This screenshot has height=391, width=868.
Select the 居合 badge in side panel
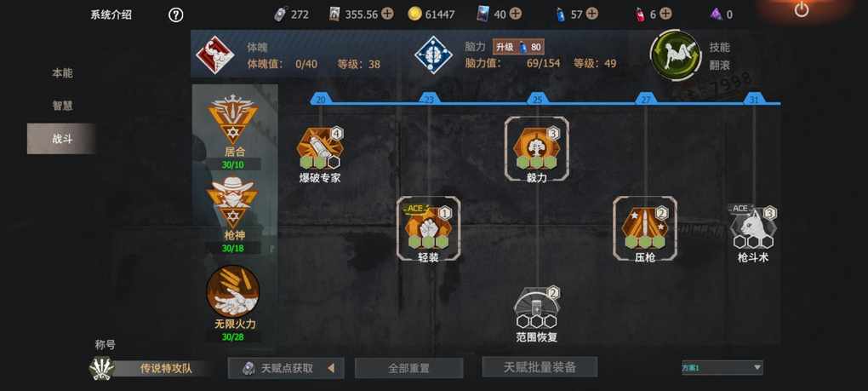pos(233,121)
